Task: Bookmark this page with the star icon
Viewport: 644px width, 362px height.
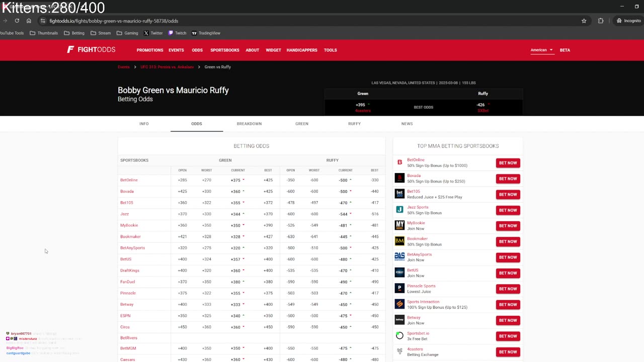Action: (584, 21)
